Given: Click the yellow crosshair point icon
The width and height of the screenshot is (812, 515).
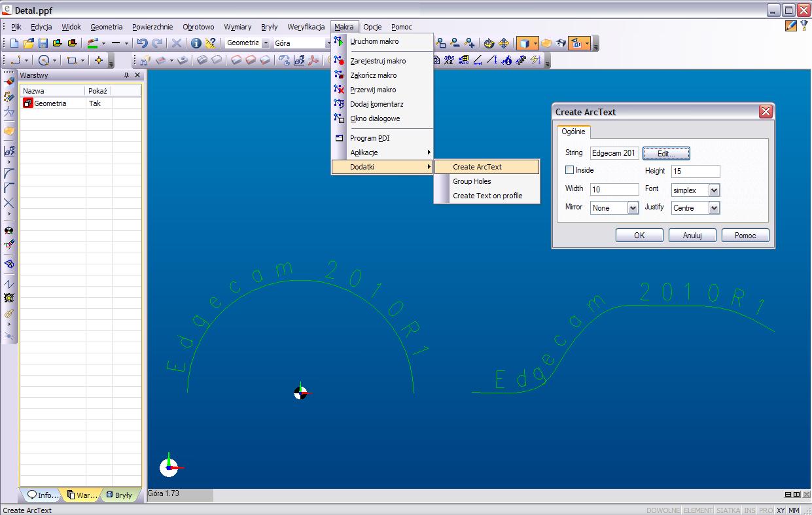Looking at the screenshot, I should point(99,60).
